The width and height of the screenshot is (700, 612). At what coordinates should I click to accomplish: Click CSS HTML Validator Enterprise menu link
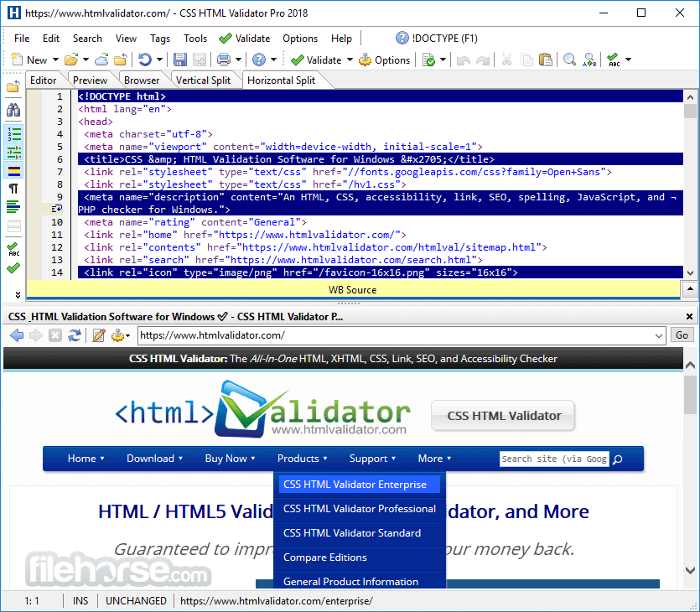click(359, 485)
